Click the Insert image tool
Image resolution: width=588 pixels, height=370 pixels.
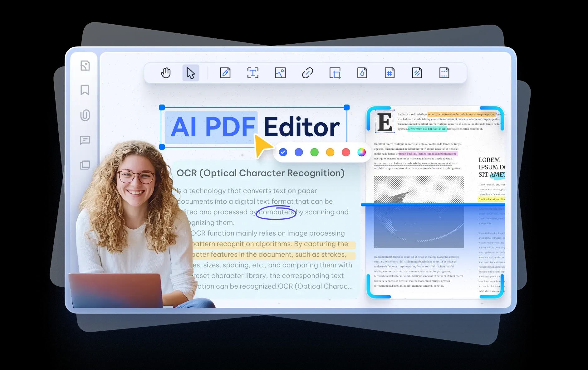click(280, 73)
